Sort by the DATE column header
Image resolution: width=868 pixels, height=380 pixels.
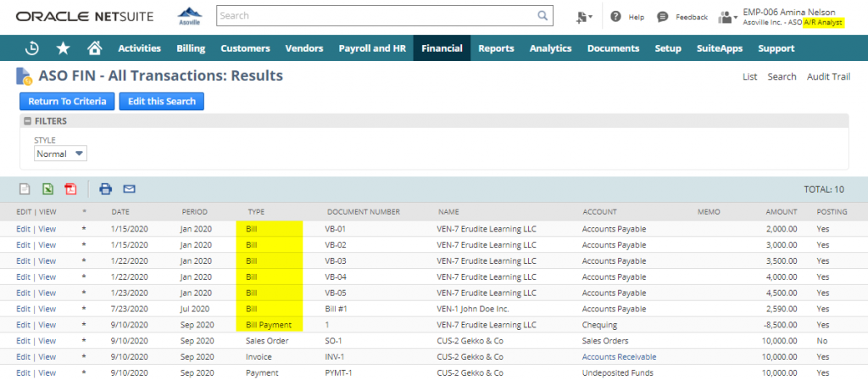coord(120,211)
